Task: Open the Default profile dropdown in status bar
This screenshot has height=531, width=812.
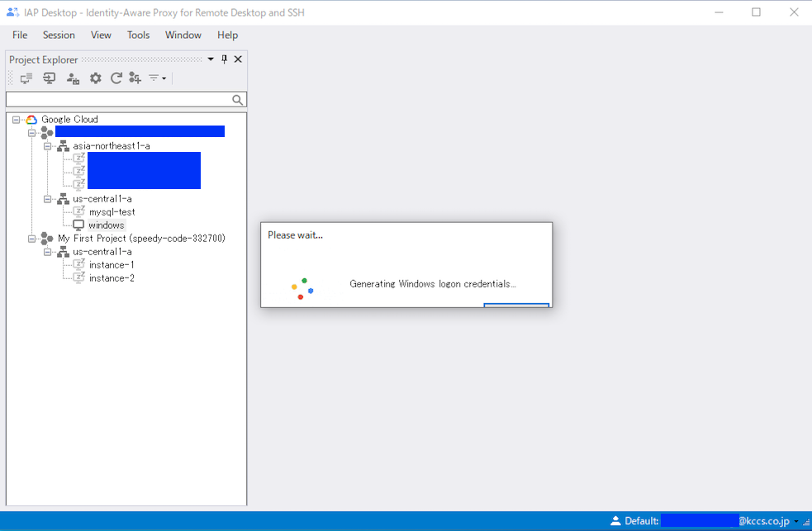Action: pyautogui.click(x=795, y=521)
